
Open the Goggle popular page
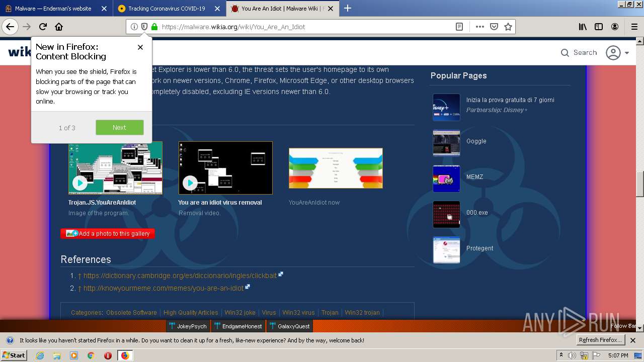click(476, 141)
